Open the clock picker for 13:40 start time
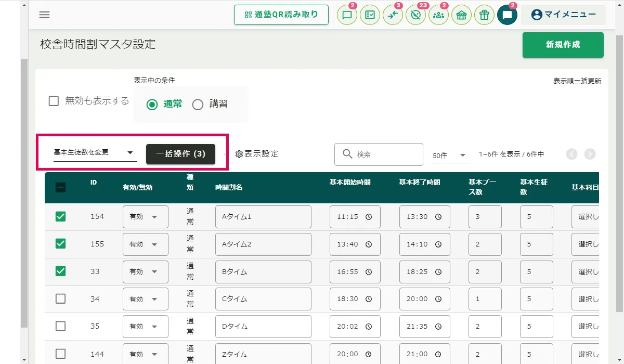Screen dimensions: 624x364 pyautogui.click(x=369, y=244)
